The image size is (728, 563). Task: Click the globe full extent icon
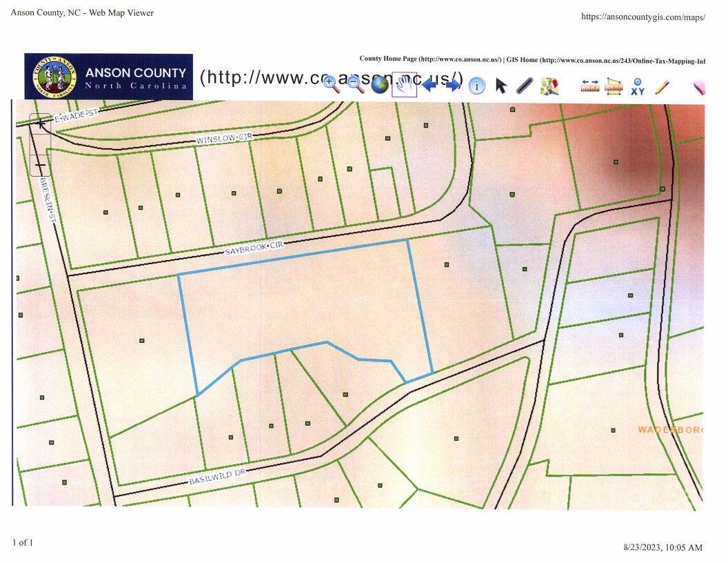[x=380, y=85]
